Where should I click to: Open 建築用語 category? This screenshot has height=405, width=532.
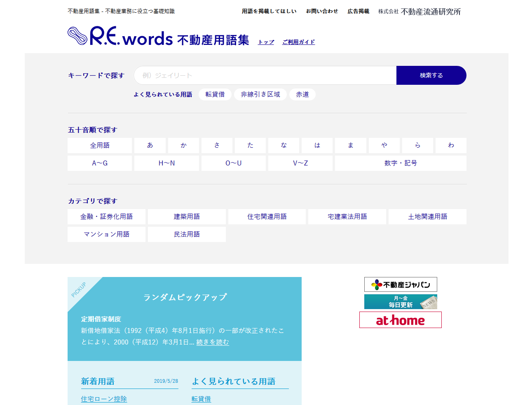click(x=187, y=216)
